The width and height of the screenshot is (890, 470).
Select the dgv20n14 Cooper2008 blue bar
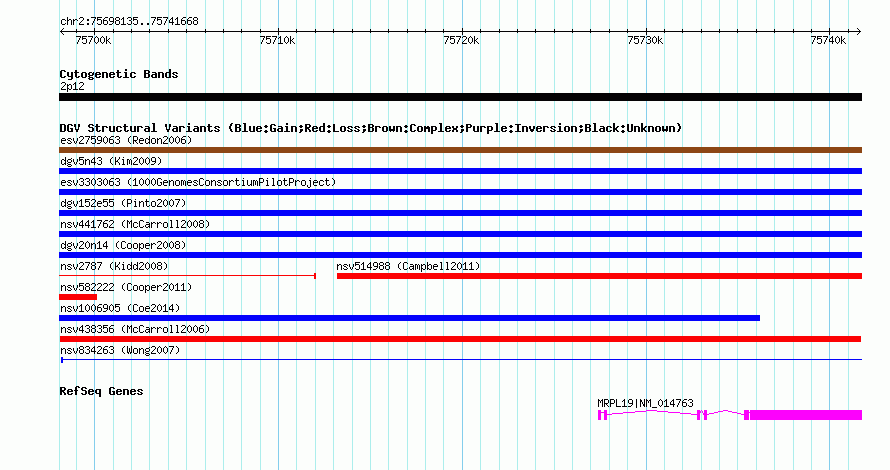coord(460,255)
